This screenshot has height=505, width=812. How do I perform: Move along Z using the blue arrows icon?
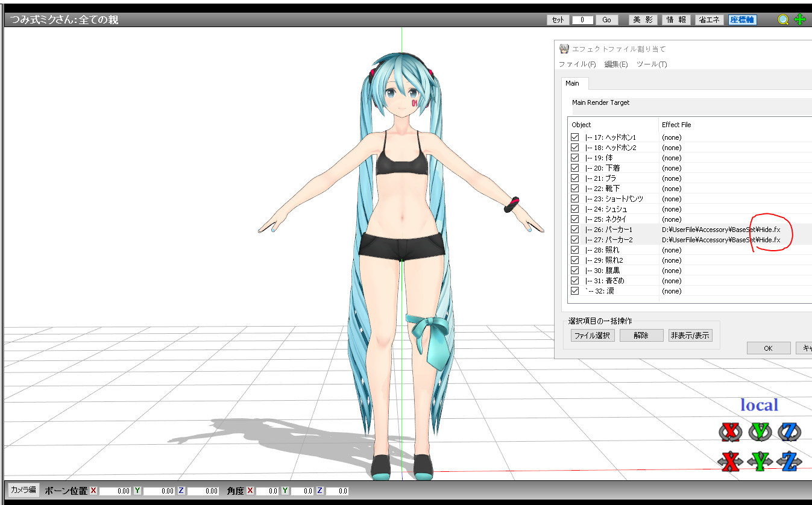tap(788, 462)
